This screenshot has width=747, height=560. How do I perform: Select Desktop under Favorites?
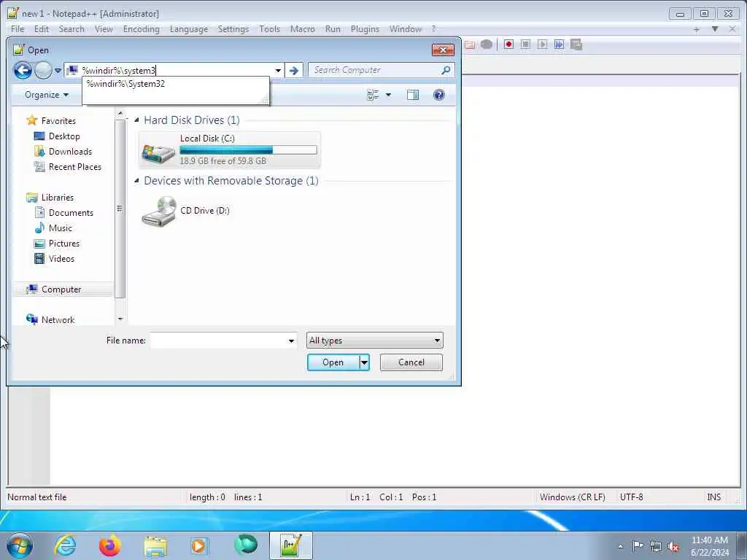pos(64,136)
